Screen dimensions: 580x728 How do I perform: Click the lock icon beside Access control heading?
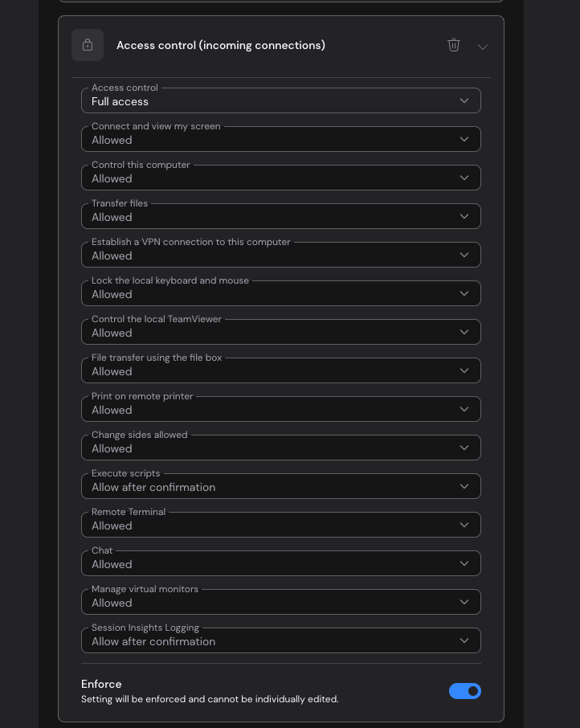coord(88,45)
